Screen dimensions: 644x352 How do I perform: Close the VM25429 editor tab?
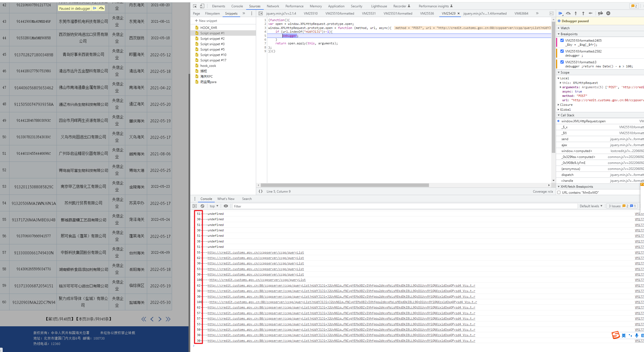(x=458, y=13)
